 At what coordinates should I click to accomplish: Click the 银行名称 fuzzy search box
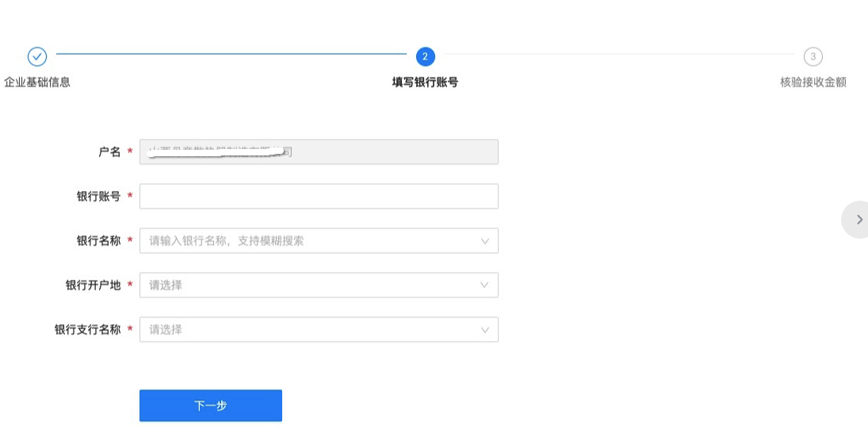pyautogui.click(x=309, y=241)
